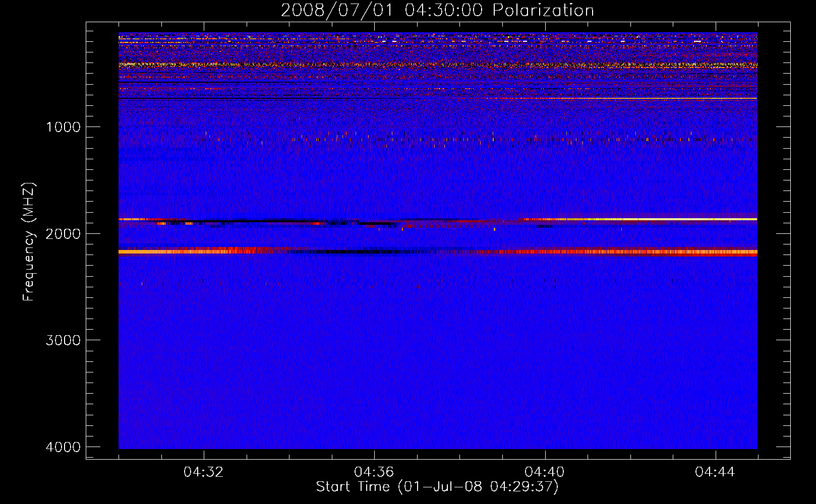This screenshot has width=816, height=504.
Task: Click the plot title '2008/07/01 04:30:00 Polarization'
Action: [437, 10]
